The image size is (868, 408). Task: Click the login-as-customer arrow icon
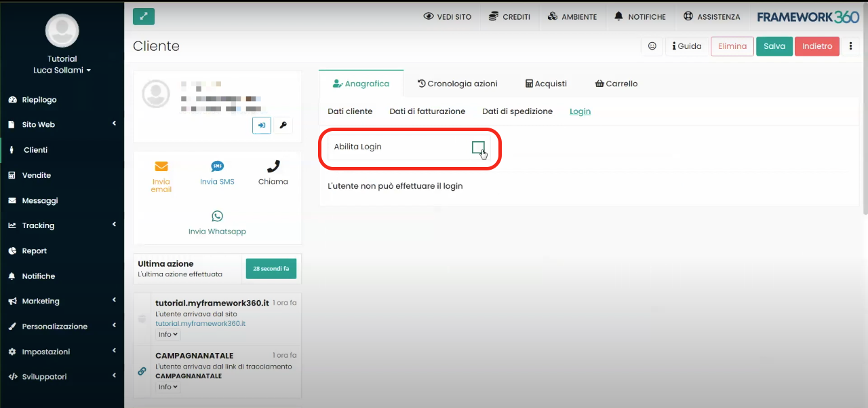[261, 125]
